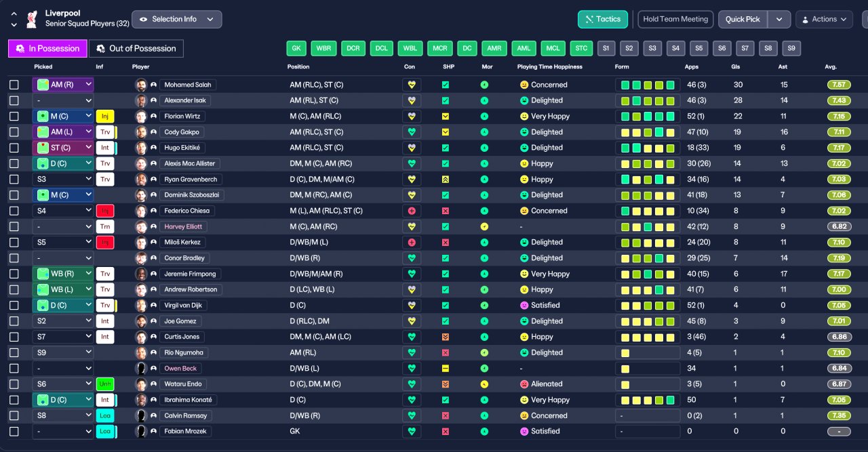Click the Injured badge for Florian Wirtz
The height and width of the screenshot is (452, 868).
click(105, 116)
